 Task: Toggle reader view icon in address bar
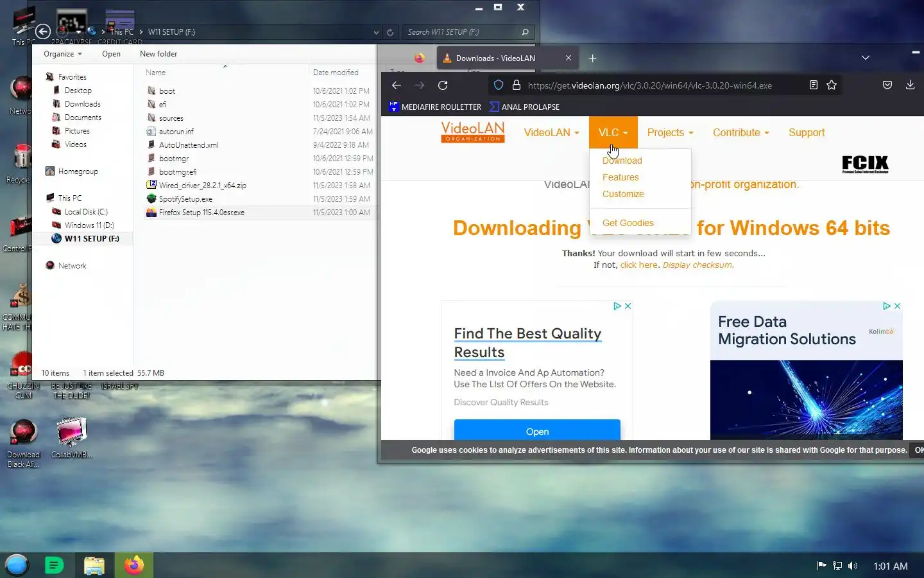pos(813,85)
